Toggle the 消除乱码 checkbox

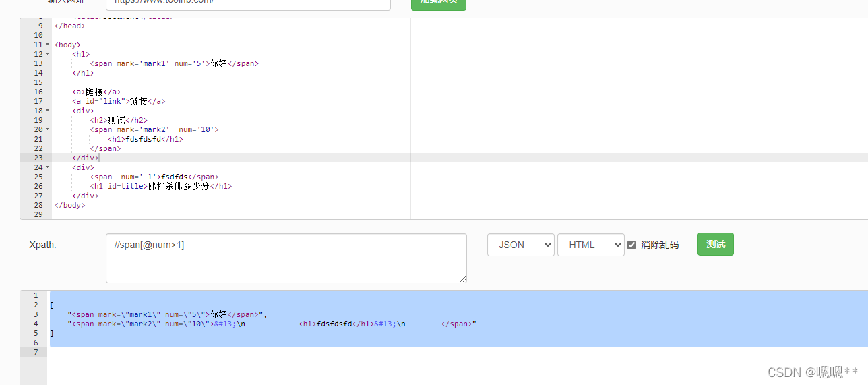pyautogui.click(x=631, y=245)
